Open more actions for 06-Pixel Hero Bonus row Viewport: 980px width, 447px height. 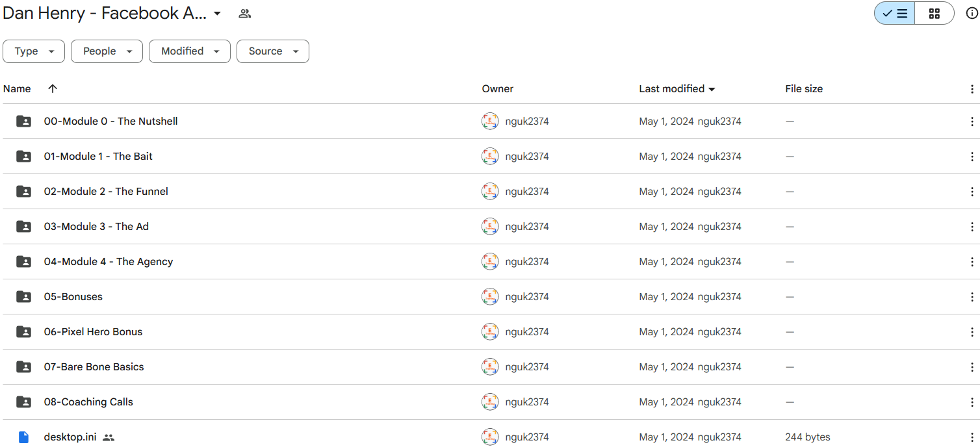[972, 332]
